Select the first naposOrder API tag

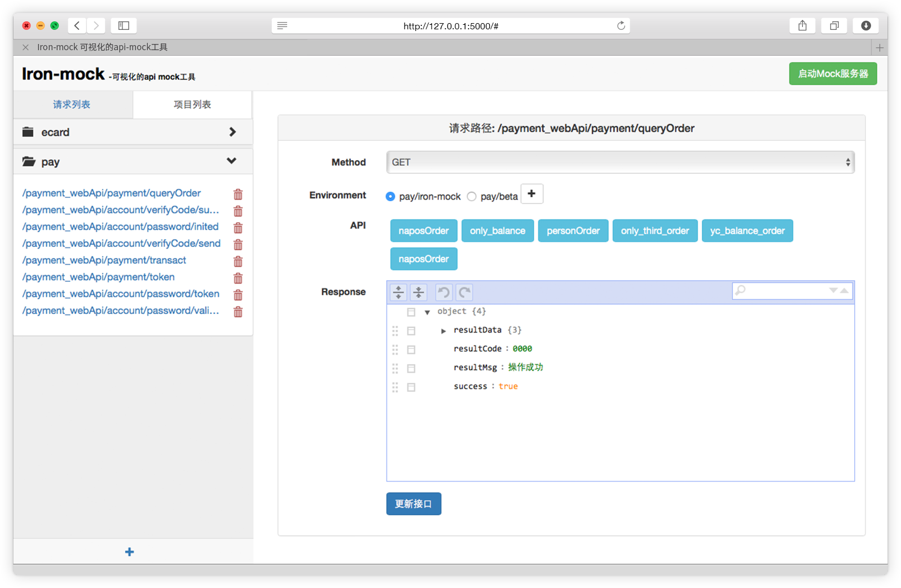tap(424, 231)
